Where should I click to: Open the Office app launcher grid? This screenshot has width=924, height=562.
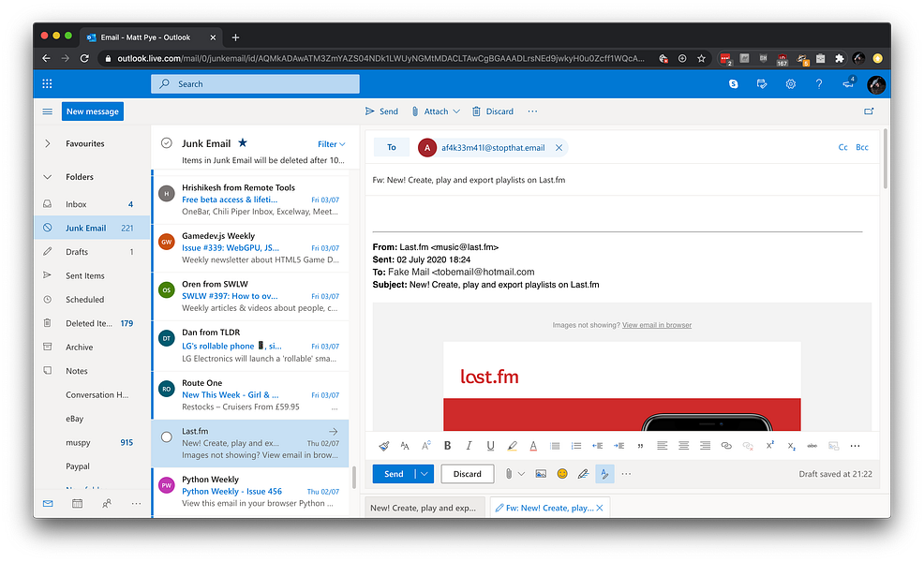[x=47, y=83]
